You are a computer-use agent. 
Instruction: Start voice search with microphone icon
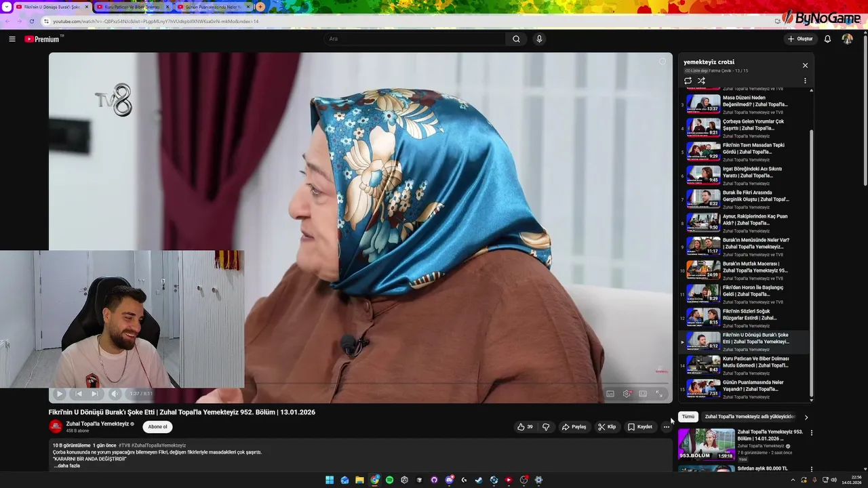[539, 39]
